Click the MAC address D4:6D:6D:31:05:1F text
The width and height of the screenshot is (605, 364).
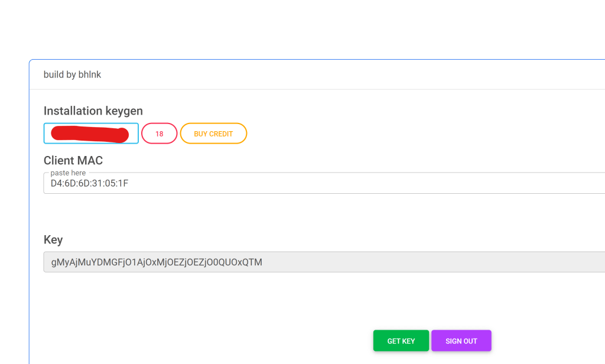click(89, 184)
